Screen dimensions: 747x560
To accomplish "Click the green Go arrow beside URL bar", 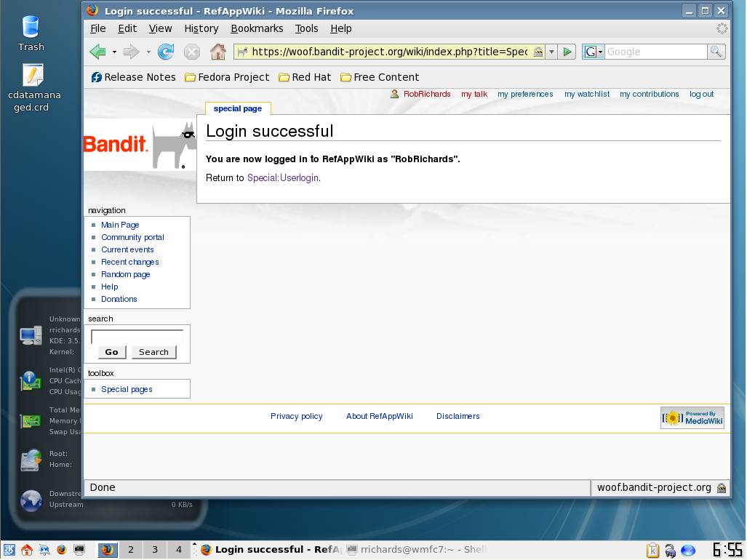I will point(567,52).
